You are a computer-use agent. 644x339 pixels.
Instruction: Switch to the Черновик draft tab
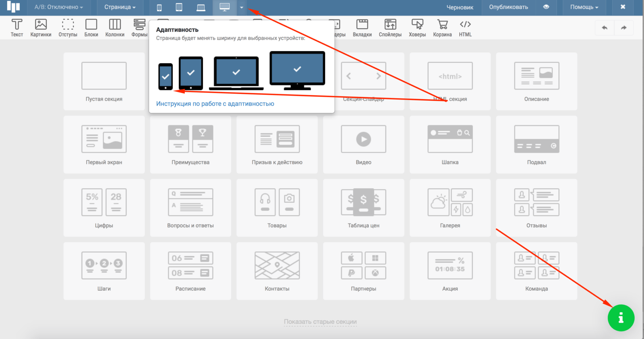coord(460,7)
